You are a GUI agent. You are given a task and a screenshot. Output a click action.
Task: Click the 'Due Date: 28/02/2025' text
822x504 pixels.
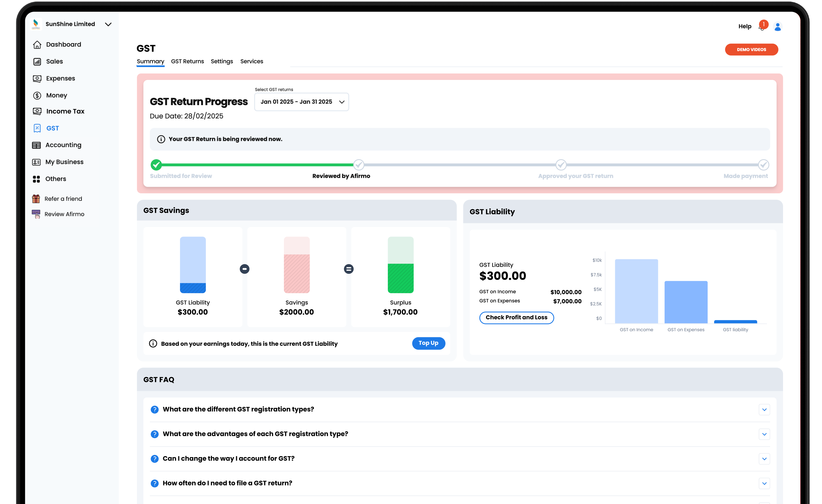point(186,116)
